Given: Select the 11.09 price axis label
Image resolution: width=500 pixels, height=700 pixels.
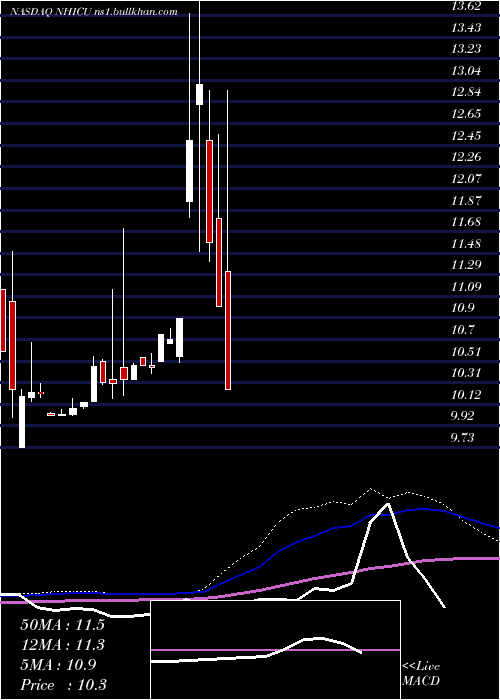Looking at the screenshot, I should (466, 287).
